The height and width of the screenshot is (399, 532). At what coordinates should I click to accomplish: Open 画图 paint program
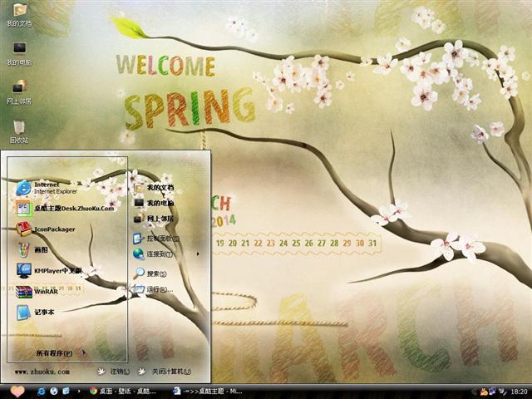pyautogui.click(x=33, y=250)
